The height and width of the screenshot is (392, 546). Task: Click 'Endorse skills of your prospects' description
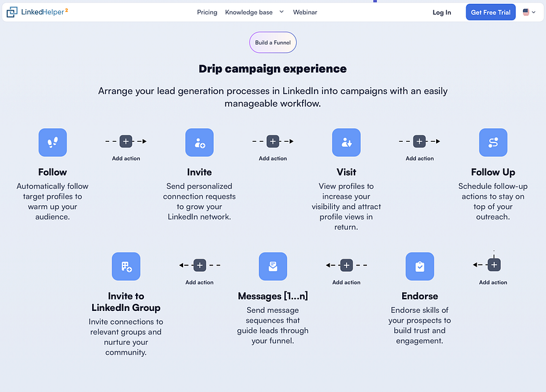pyautogui.click(x=420, y=325)
